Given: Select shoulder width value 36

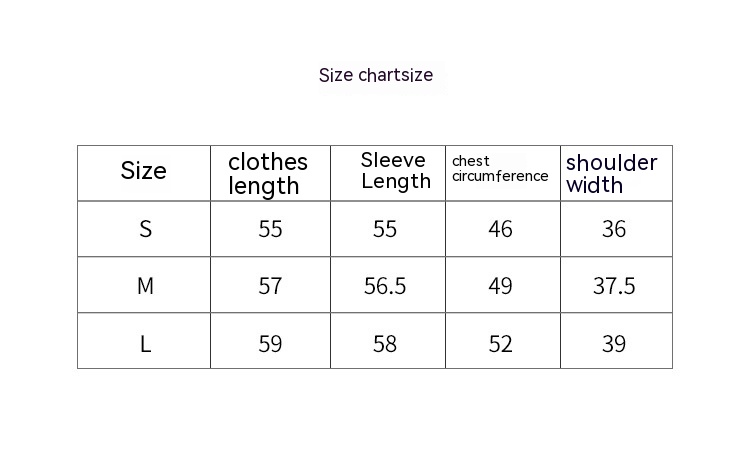Looking at the screenshot, I should click(x=614, y=229).
